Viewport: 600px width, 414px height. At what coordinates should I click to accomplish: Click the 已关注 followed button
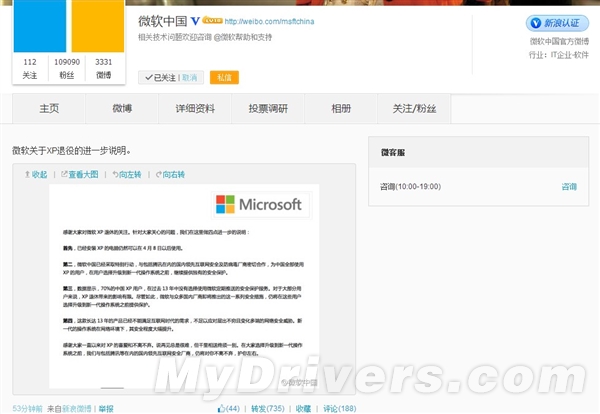[160, 78]
